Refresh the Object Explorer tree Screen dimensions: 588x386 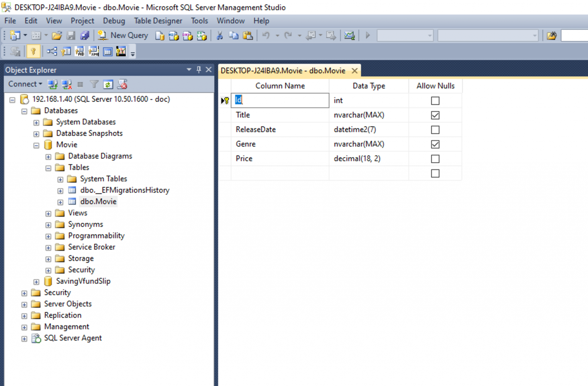[x=108, y=84]
